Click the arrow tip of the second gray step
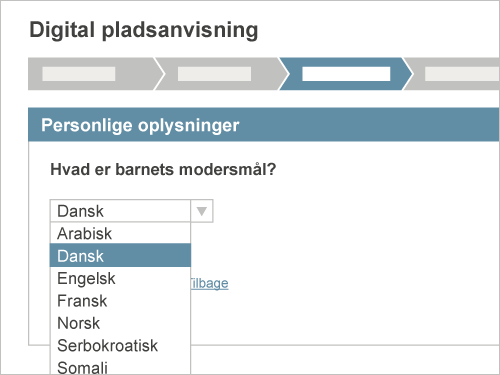 (284, 74)
